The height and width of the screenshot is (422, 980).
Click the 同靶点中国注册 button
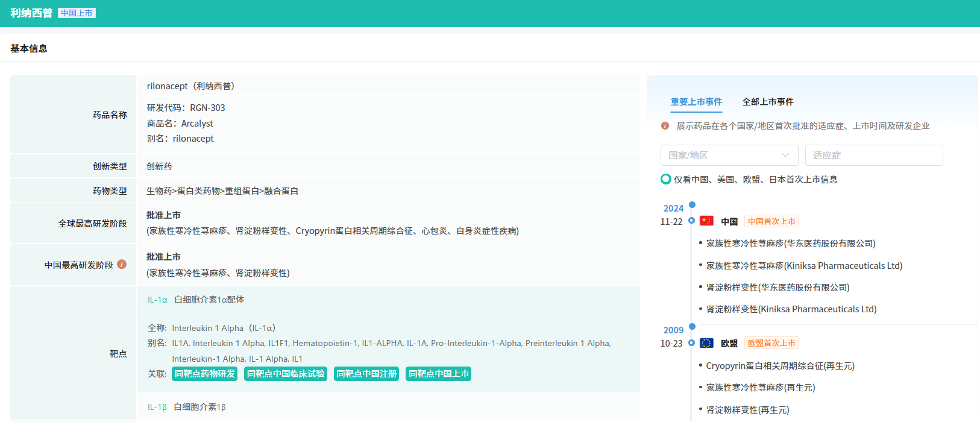tap(366, 374)
